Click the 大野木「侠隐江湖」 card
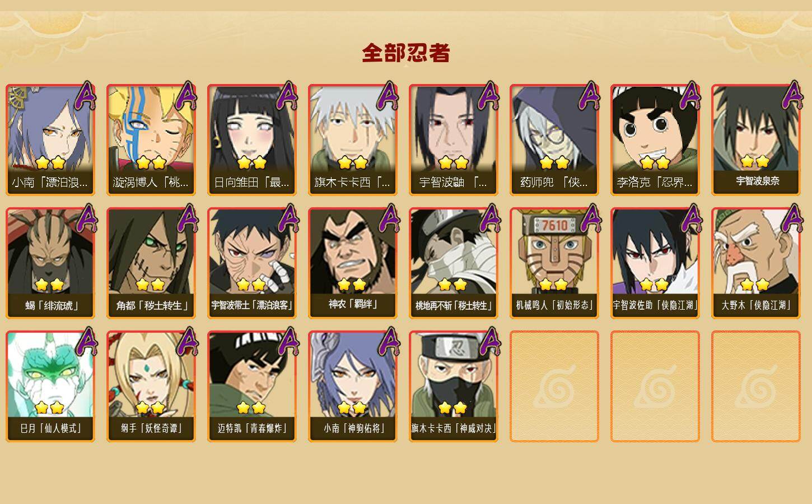The image size is (812, 504). [756, 263]
